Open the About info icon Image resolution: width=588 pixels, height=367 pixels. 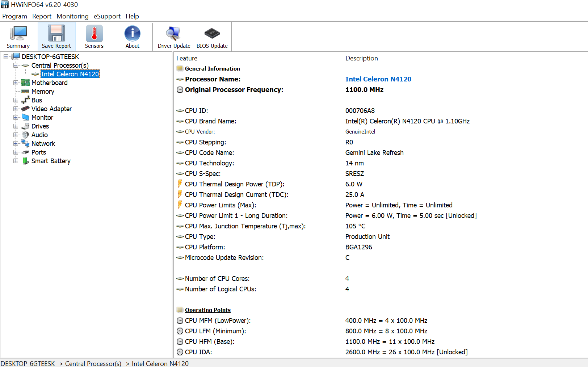(133, 33)
